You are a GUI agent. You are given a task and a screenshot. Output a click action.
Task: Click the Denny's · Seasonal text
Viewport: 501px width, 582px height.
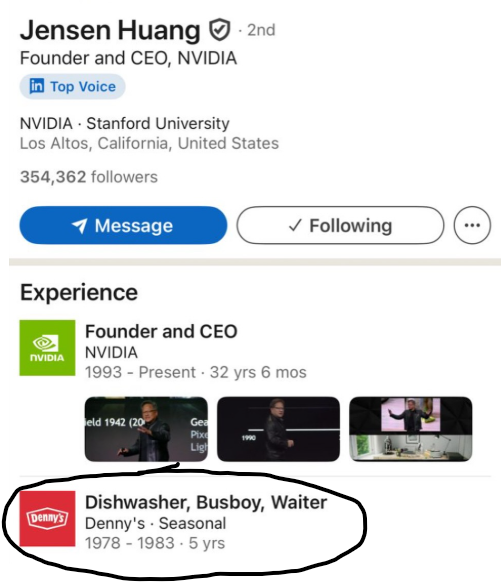(x=155, y=523)
